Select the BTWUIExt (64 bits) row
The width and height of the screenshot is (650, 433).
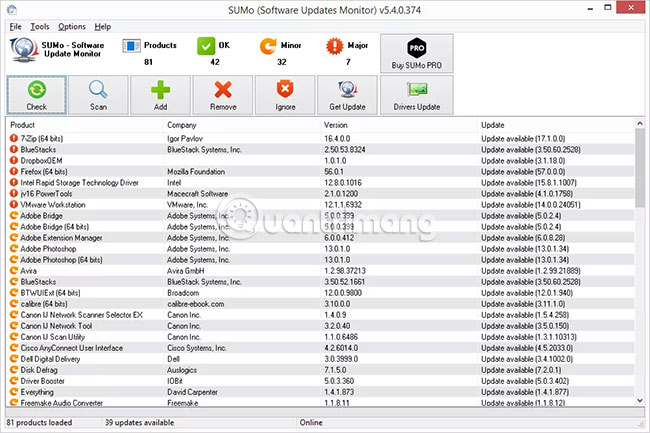coord(320,293)
